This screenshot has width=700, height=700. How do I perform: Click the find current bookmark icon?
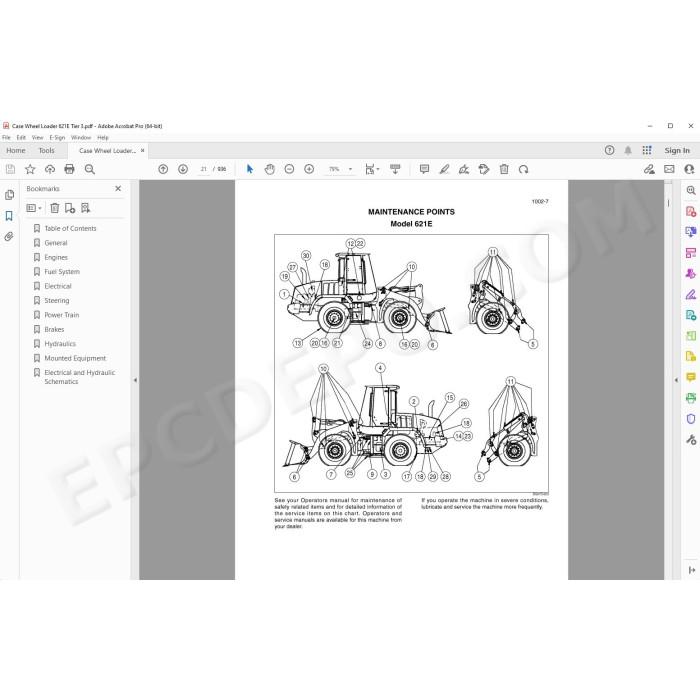point(85,208)
